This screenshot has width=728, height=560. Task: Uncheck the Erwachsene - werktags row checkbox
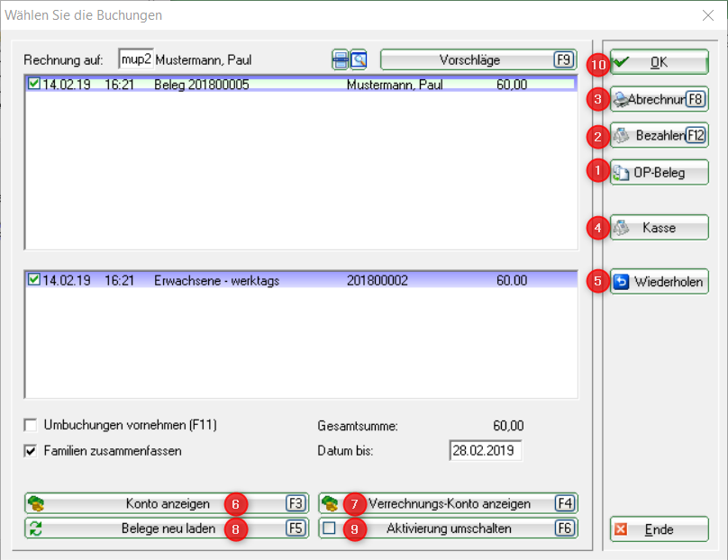tap(34, 280)
